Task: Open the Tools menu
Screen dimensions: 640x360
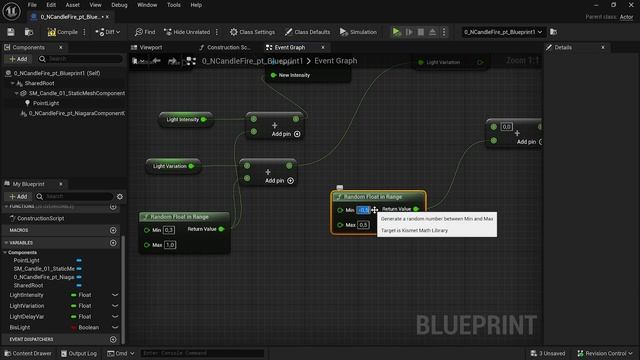Action: click(173, 5)
